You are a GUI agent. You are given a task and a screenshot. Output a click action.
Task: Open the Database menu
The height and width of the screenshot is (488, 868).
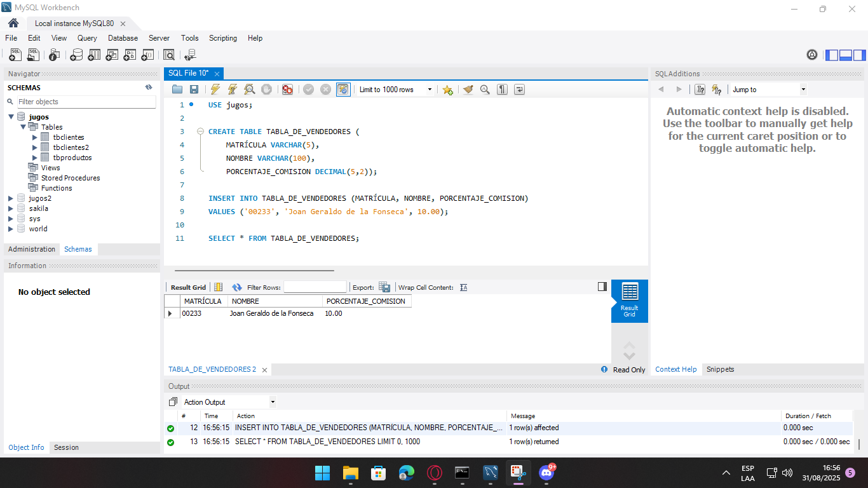pyautogui.click(x=123, y=38)
